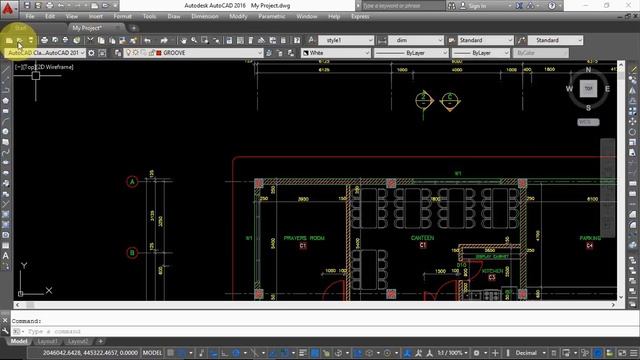
Task: Open the dim dimension style dropdown
Action: click(x=416, y=40)
